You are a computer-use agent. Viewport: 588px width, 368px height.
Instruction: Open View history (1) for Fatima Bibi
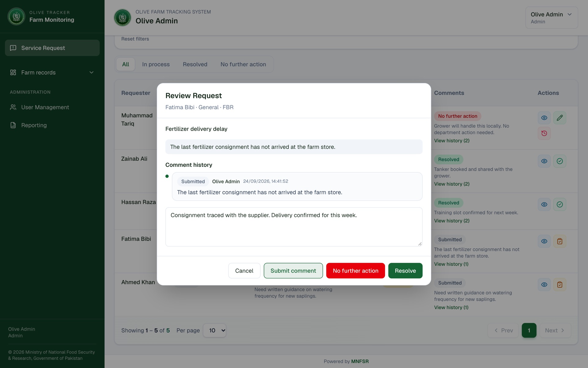[x=451, y=264]
